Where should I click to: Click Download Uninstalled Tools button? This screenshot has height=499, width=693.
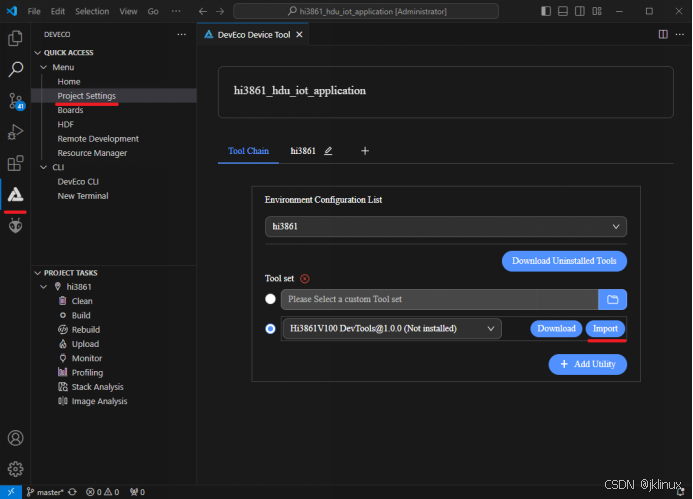tap(564, 261)
